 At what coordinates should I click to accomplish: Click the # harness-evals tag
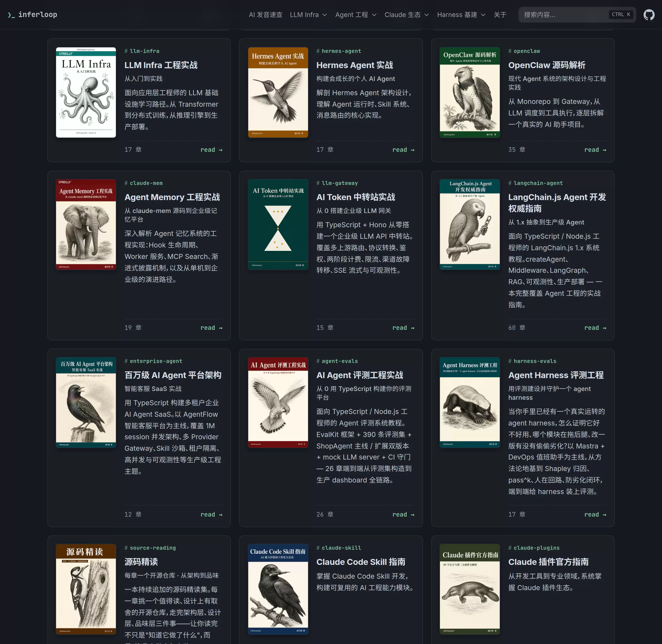[x=532, y=361]
